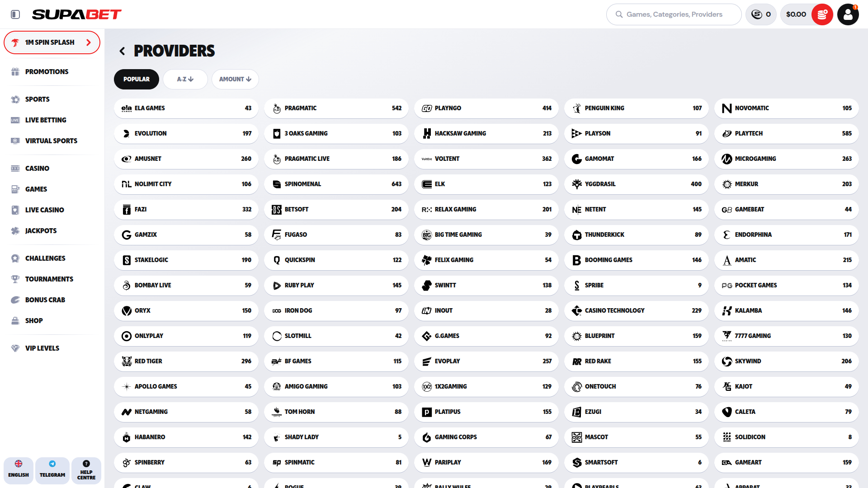Open the deposit coins button
This screenshot has height=488, width=868.
coord(822,14)
